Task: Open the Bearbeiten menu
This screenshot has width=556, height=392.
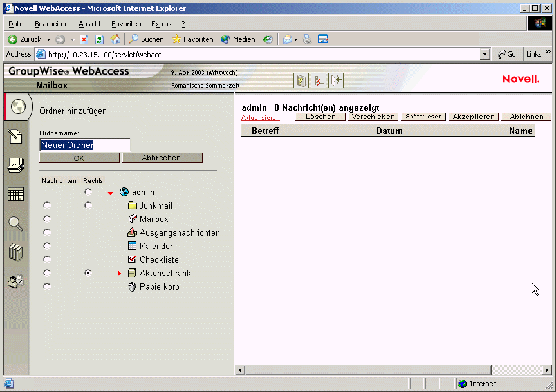Action: 51,24
